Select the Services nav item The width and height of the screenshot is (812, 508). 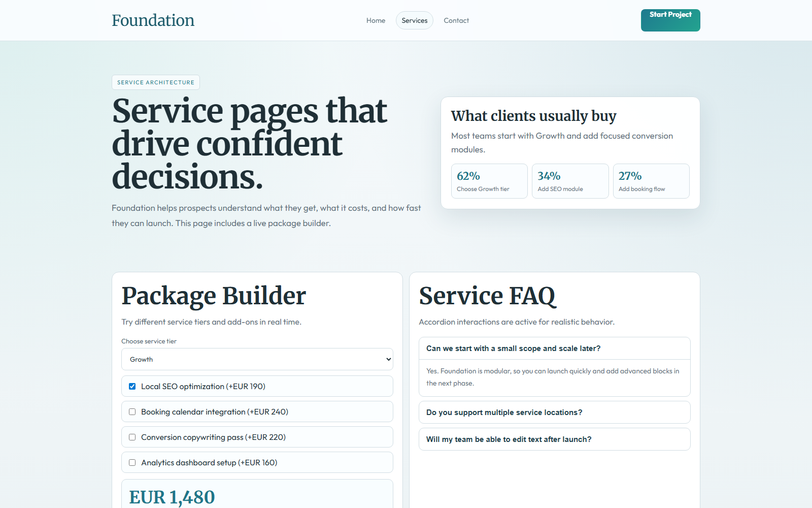pos(414,20)
